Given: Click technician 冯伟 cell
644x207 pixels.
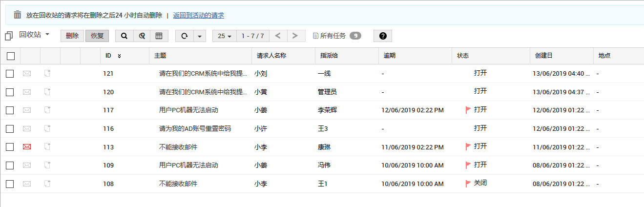Looking at the screenshot, I should point(324,166).
